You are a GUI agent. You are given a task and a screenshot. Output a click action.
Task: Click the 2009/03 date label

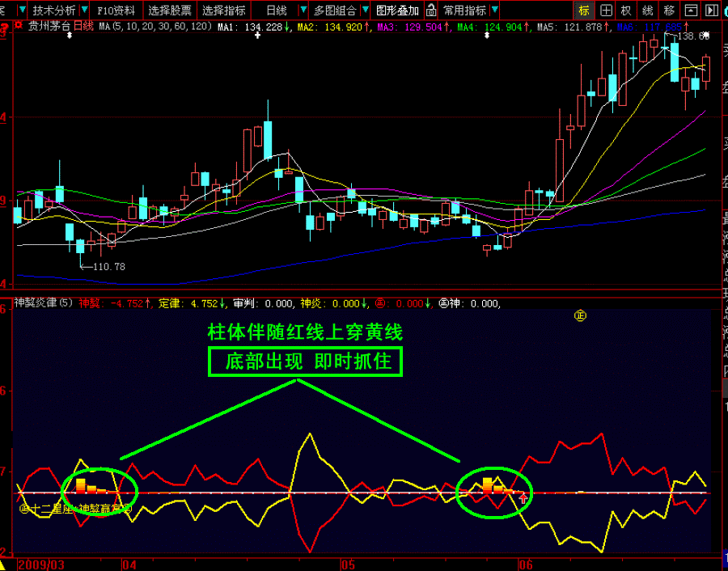pos(41,565)
